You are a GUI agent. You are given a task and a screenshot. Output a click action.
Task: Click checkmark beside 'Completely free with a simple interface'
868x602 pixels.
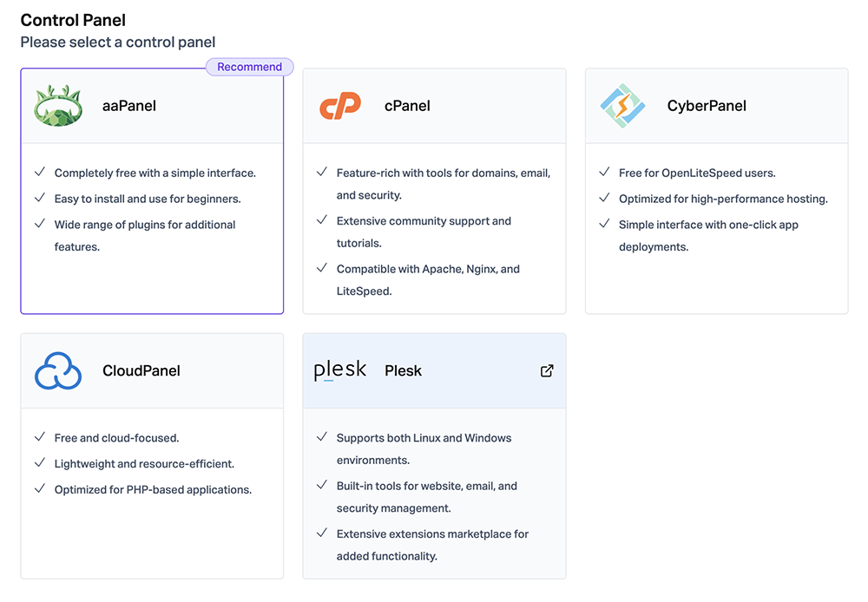click(x=40, y=172)
